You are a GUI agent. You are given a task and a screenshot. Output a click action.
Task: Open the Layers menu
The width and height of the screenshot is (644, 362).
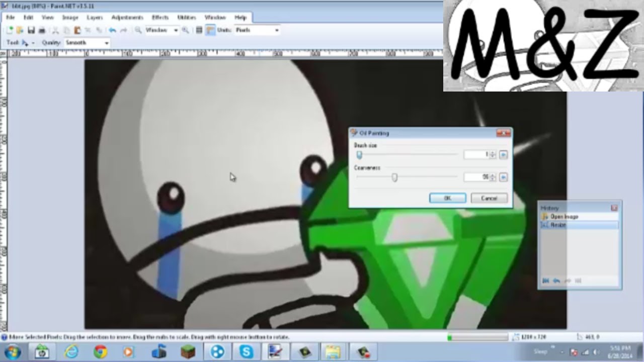[95, 18]
